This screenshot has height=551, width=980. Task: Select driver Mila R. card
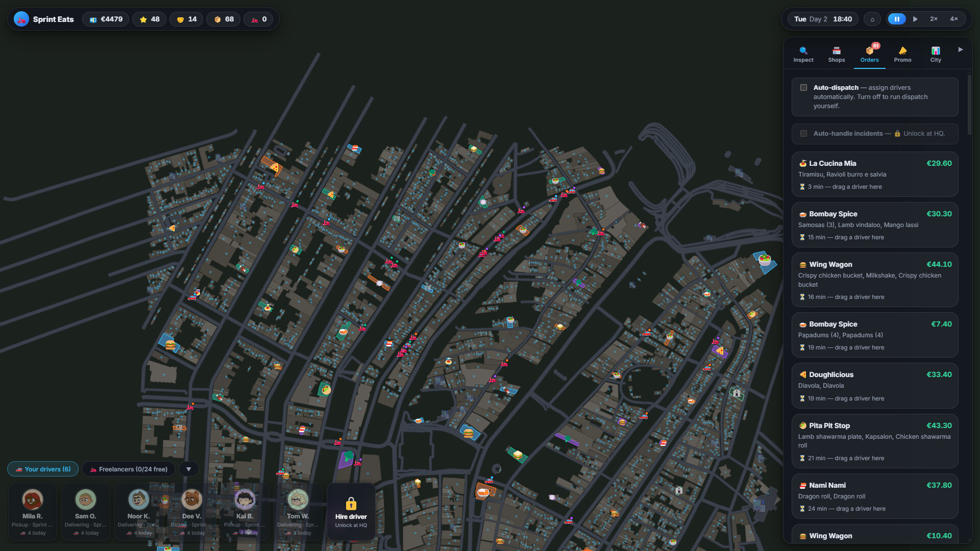(33, 511)
